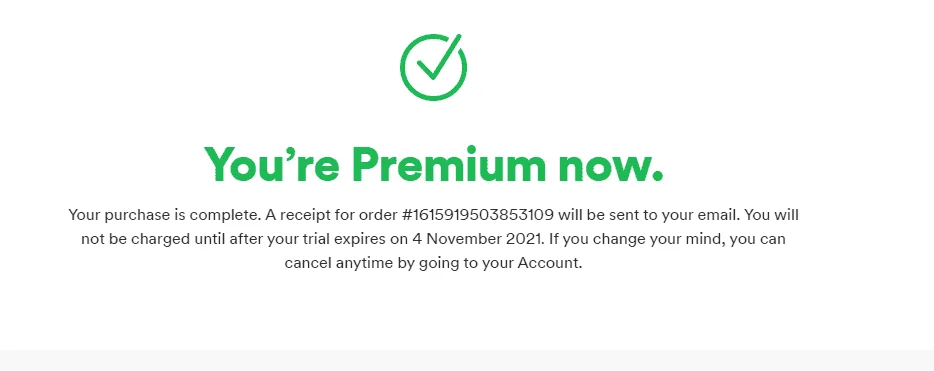Click the green checkmark circle icon
Viewport: 934px width, 371px height.
click(x=434, y=67)
